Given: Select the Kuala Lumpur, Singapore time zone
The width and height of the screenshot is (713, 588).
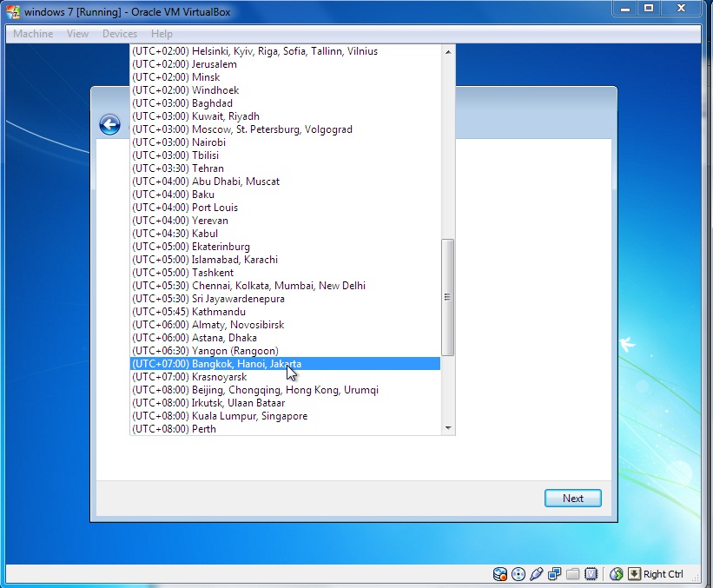Looking at the screenshot, I should pos(285,416).
